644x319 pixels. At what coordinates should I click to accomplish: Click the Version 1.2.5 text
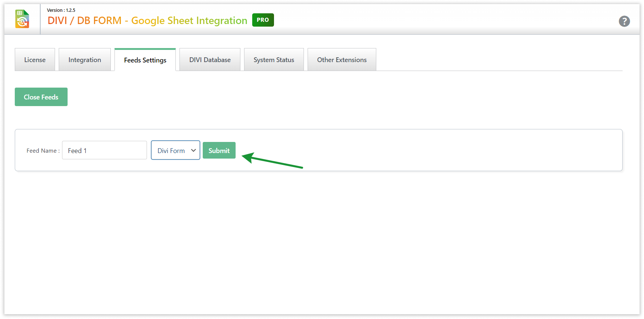tap(61, 10)
